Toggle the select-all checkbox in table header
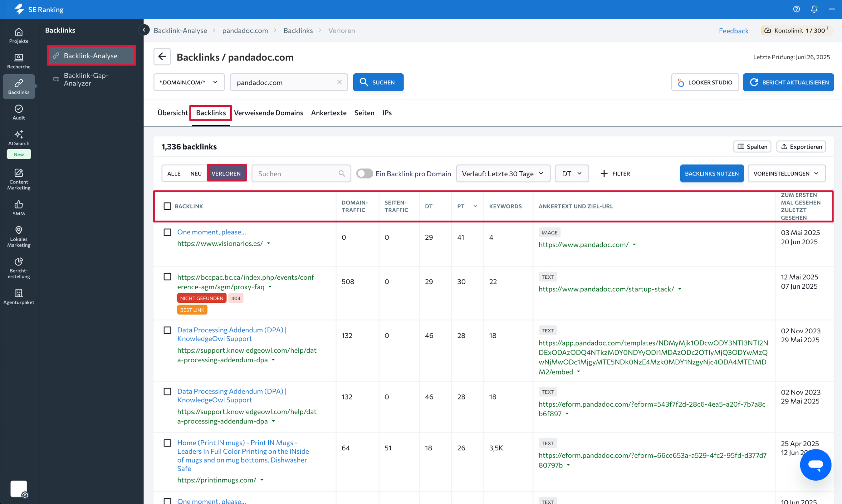This screenshot has height=504, width=842. pyautogui.click(x=167, y=206)
